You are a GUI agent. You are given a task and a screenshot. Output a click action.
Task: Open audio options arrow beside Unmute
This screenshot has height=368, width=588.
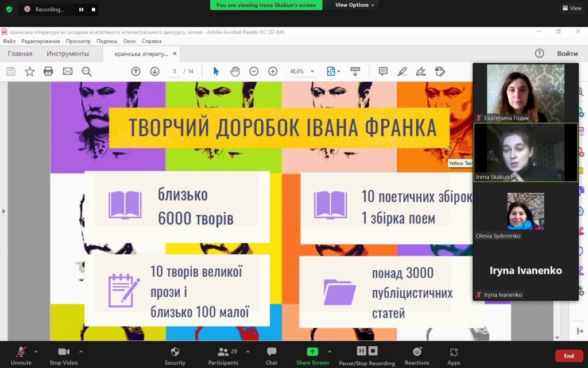click(36, 352)
